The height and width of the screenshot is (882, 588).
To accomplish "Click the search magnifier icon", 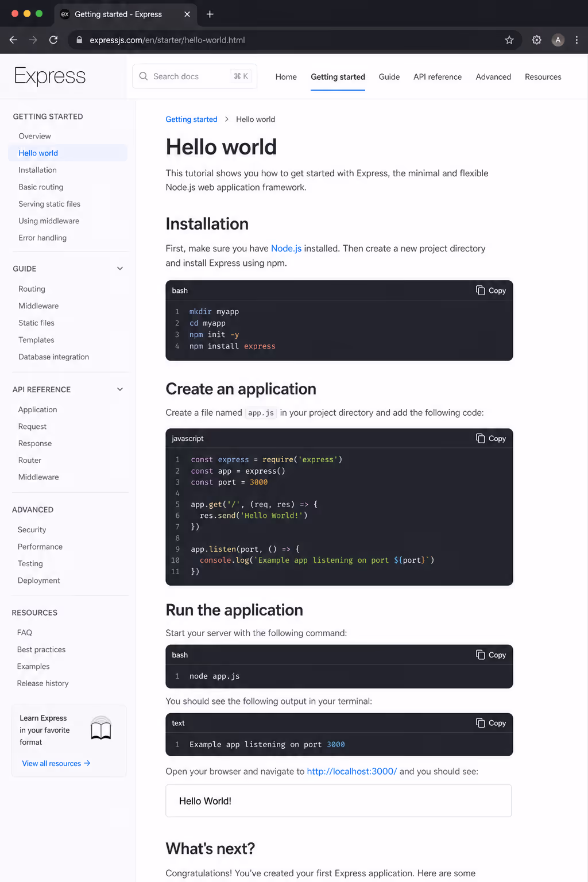I will coord(144,76).
